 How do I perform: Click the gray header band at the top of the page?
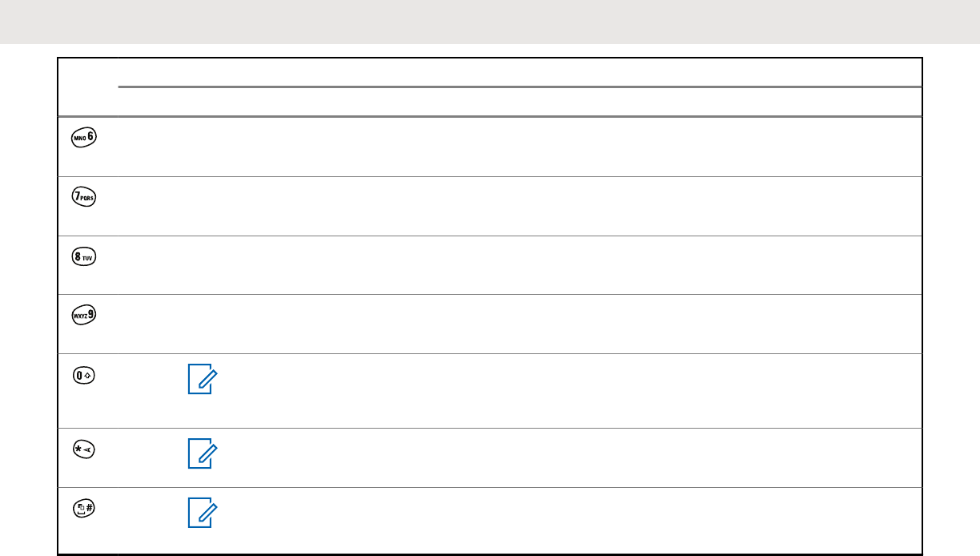(490, 22)
